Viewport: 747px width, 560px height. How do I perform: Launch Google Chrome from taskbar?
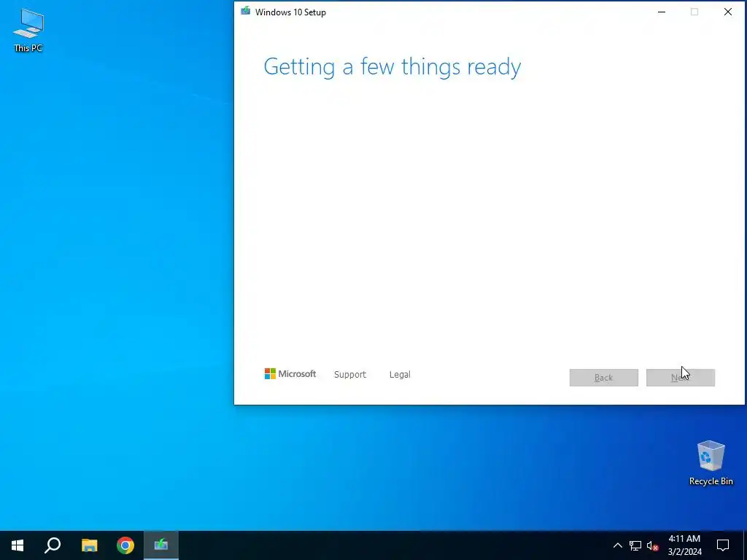tap(125, 545)
